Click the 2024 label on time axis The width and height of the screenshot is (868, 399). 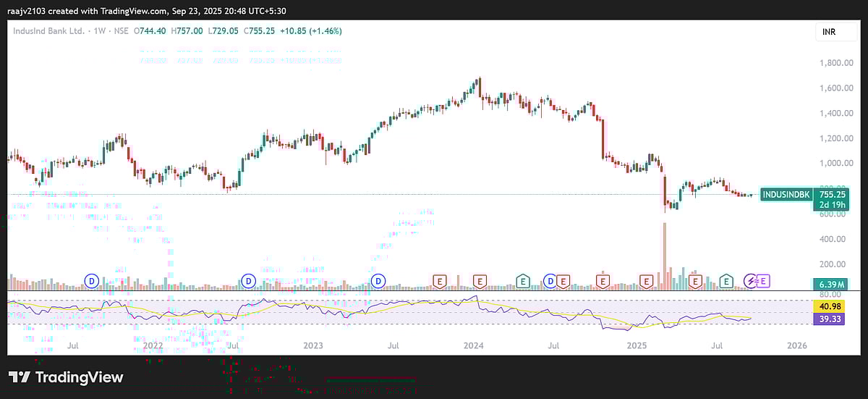(x=474, y=345)
